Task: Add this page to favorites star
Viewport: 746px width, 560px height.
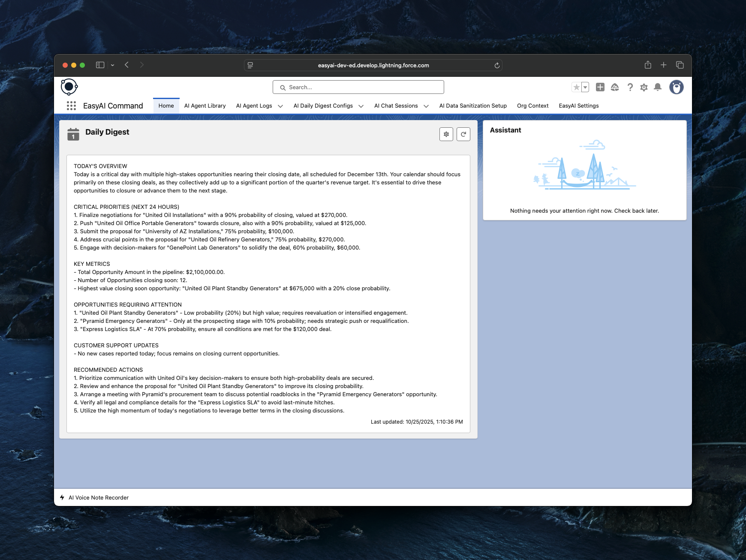Action: [x=576, y=87]
